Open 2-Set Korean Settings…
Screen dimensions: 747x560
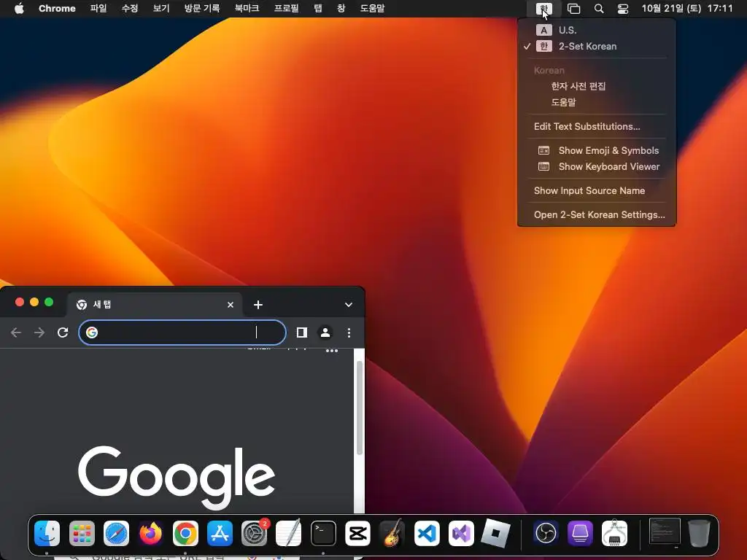pyautogui.click(x=597, y=215)
